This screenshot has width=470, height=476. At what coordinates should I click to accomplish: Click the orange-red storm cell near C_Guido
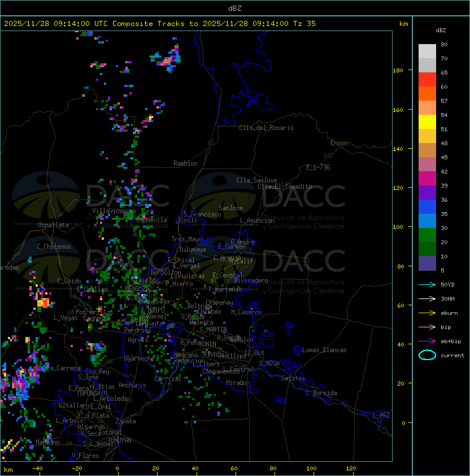pyautogui.click(x=43, y=302)
